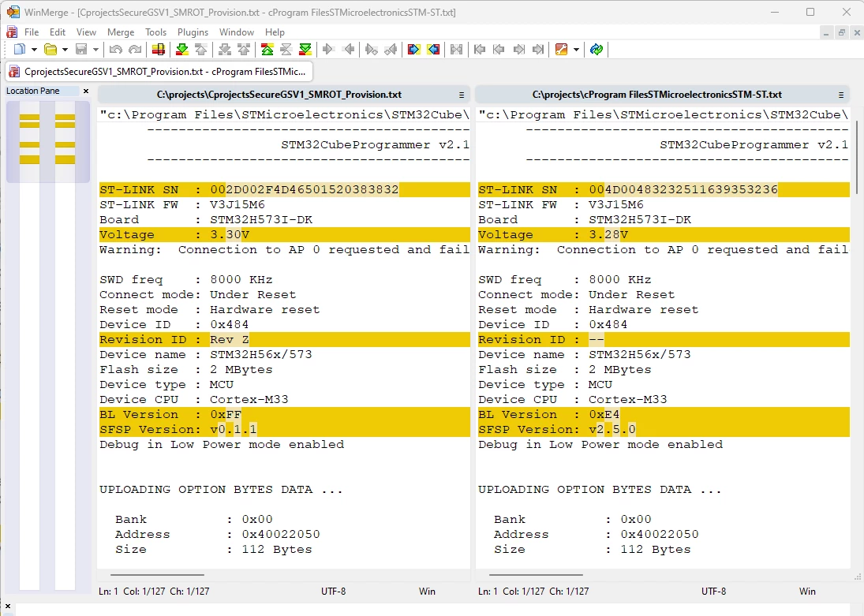Screen dimensions: 864x616
Task: Click the right Voltage 3.28V line
Action: 664,235
